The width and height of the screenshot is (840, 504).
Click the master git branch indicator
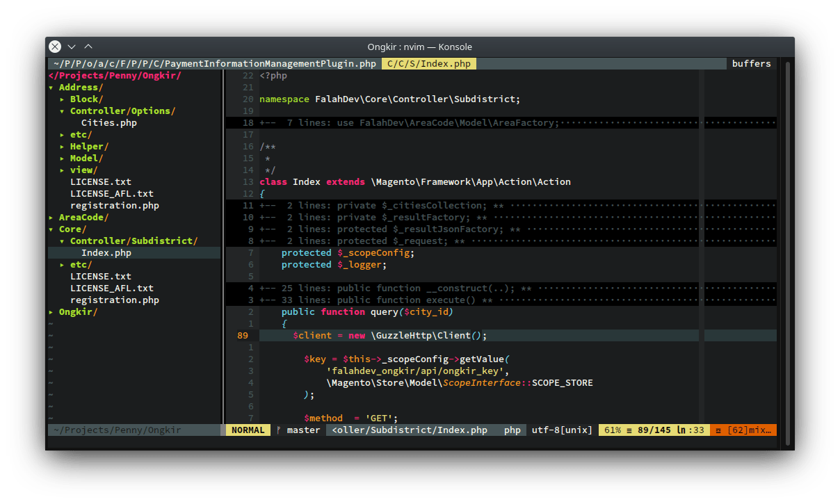pyautogui.click(x=298, y=430)
